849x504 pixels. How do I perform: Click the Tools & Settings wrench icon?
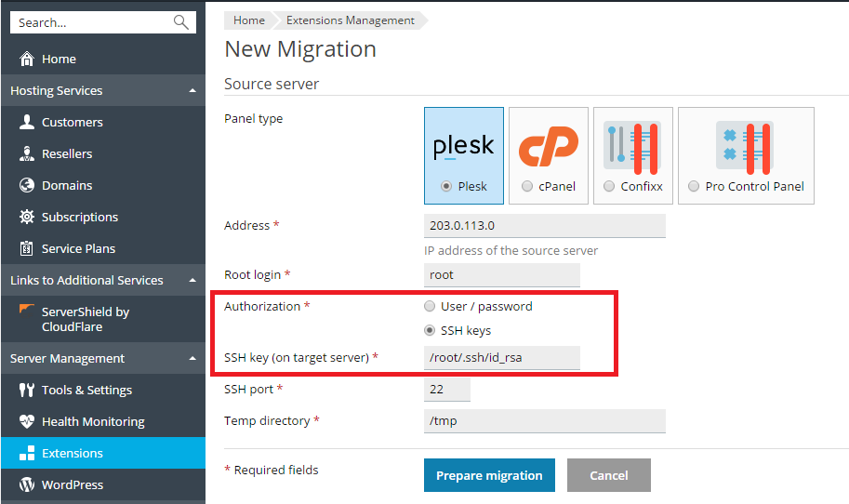[x=27, y=390]
